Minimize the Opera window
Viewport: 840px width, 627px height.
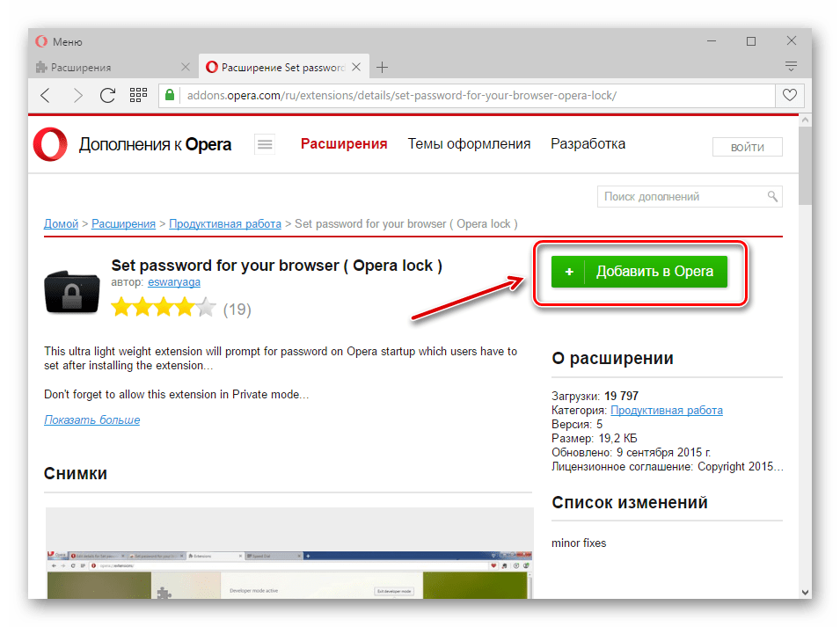(712, 40)
